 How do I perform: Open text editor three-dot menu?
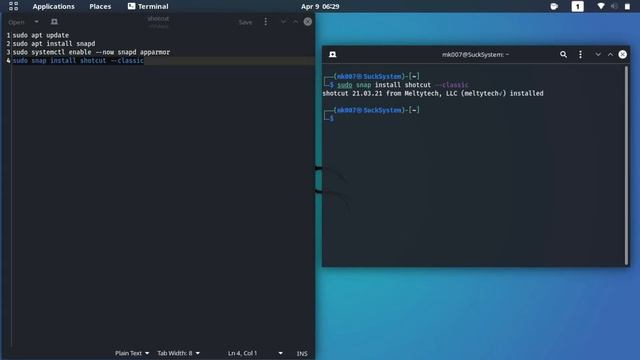[266, 22]
